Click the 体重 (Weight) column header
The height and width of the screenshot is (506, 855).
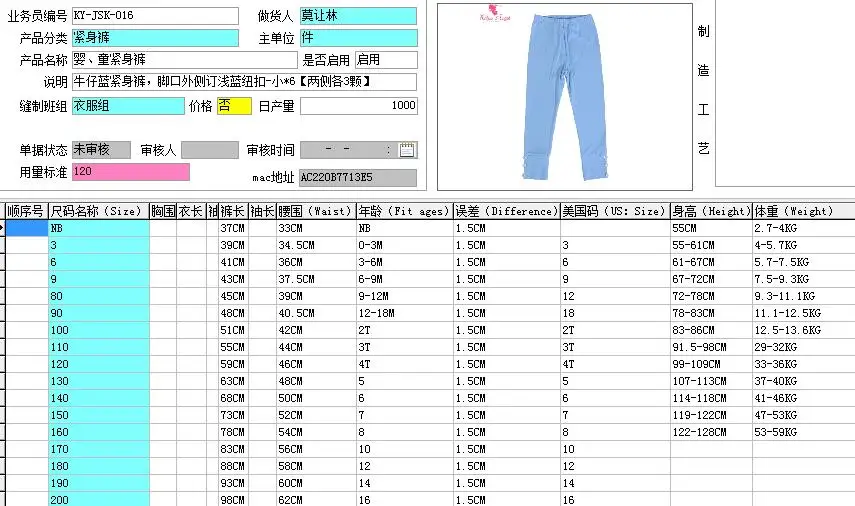(x=803, y=211)
